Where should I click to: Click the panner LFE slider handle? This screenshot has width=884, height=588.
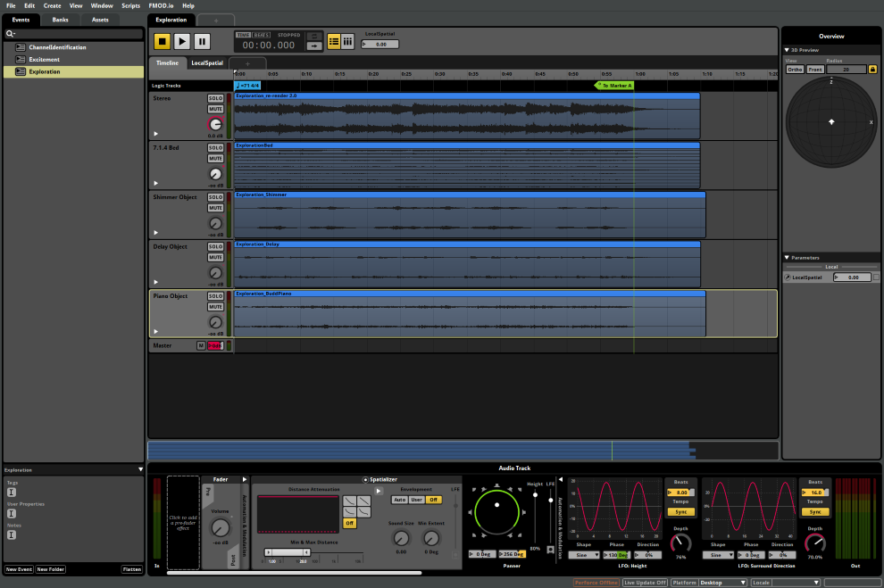click(551, 501)
